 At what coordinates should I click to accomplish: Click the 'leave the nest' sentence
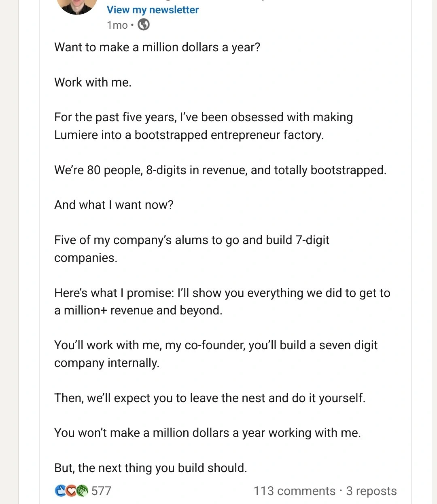[x=210, y=398]
